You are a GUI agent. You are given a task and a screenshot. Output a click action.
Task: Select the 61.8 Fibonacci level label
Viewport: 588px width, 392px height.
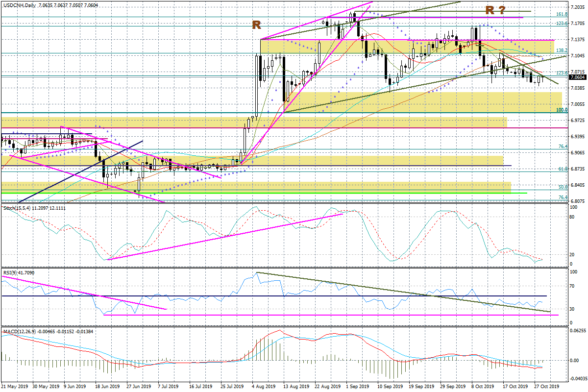(563, 169)
